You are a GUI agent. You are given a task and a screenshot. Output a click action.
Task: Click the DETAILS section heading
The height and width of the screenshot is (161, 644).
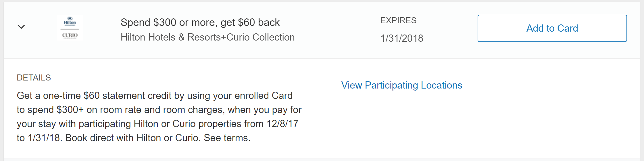point(34,78)
